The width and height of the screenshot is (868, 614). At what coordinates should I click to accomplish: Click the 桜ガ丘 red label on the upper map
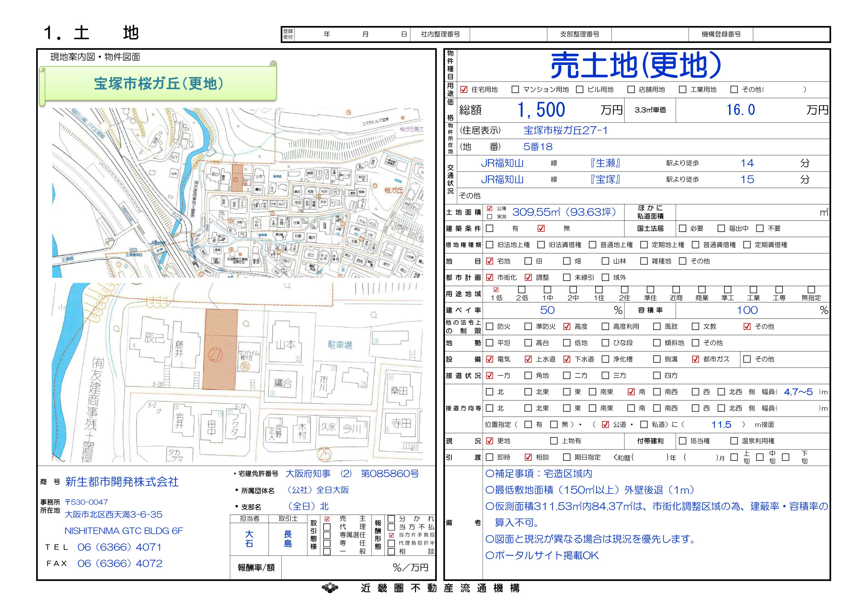394,190
